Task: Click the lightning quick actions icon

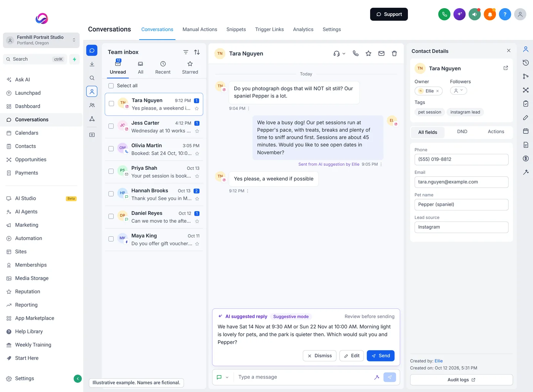Action: click(x=74, y=59)
